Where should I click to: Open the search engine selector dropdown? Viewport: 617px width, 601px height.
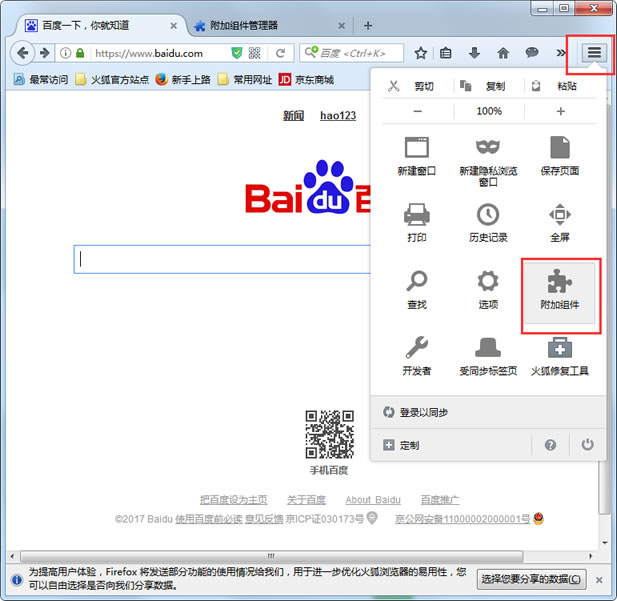(x=311, y=52)
